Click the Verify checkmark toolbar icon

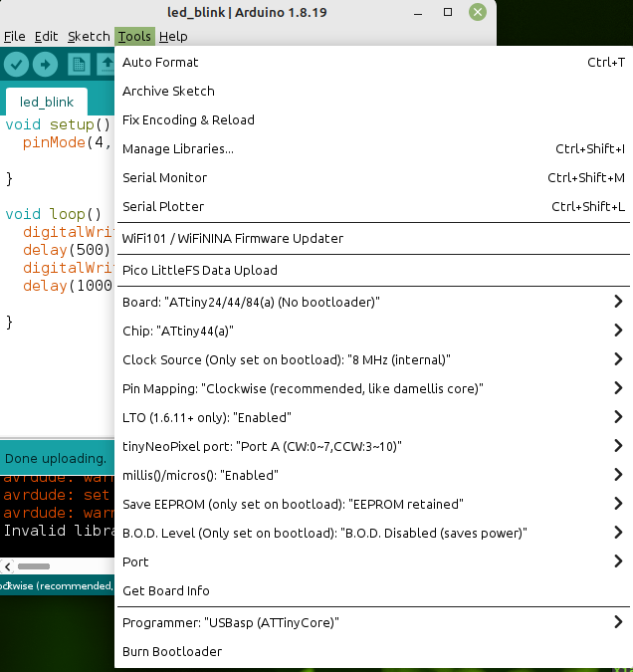point(16,65)
